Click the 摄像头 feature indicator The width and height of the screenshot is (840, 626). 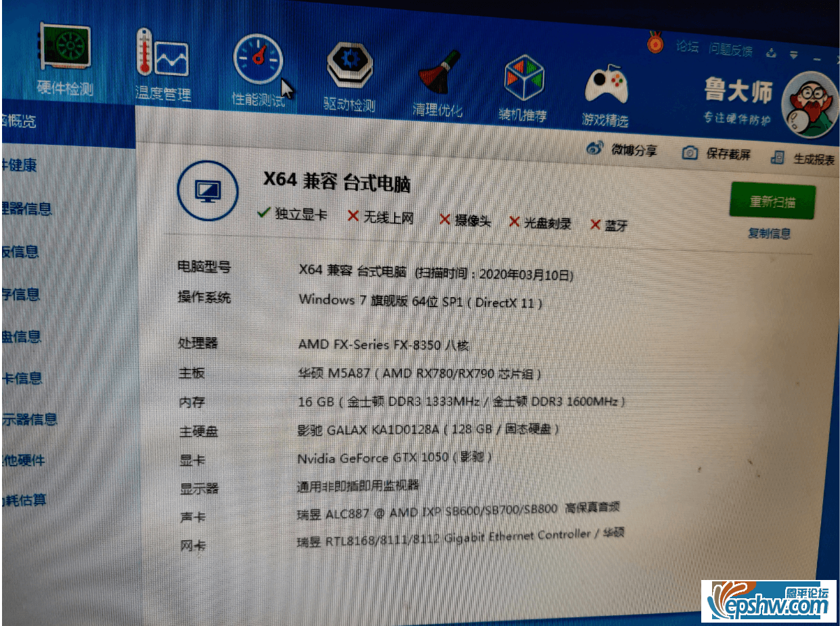pos(465,220)
